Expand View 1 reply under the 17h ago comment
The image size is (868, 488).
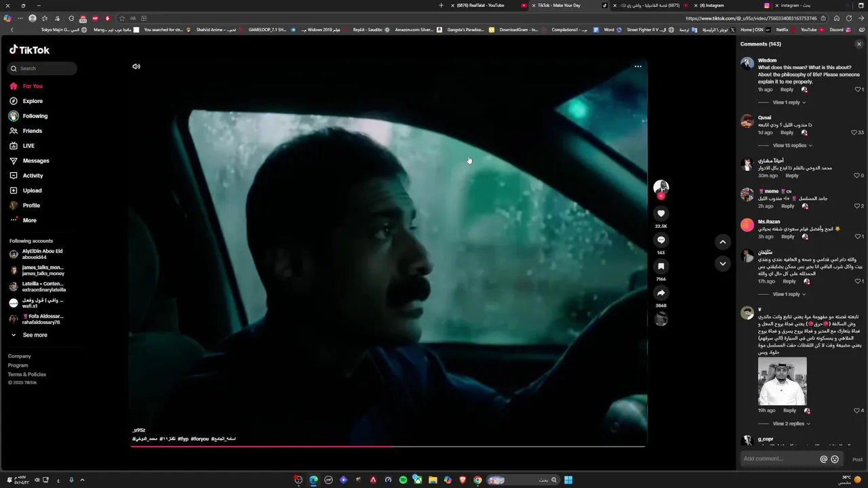[x=789, y=294]
